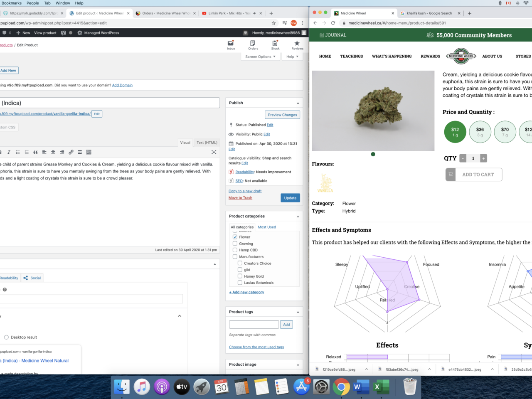
Task: Check the Hemp CBD product category
Action: 235,250
